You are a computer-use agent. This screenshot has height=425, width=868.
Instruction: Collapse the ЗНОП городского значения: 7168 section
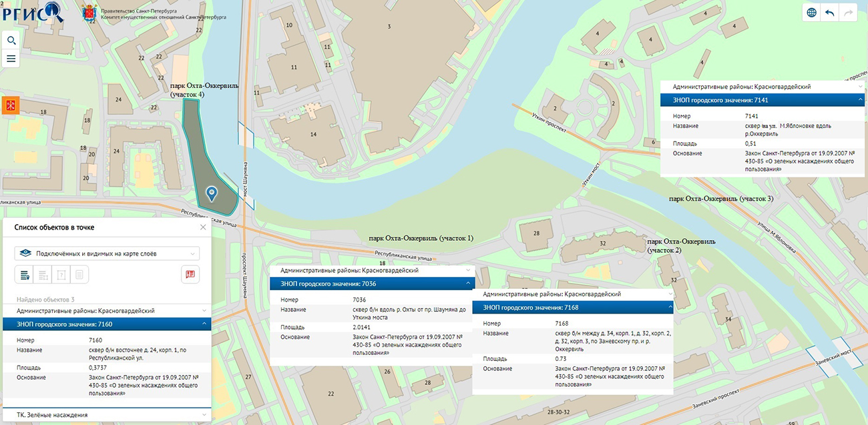pos(572,307)
